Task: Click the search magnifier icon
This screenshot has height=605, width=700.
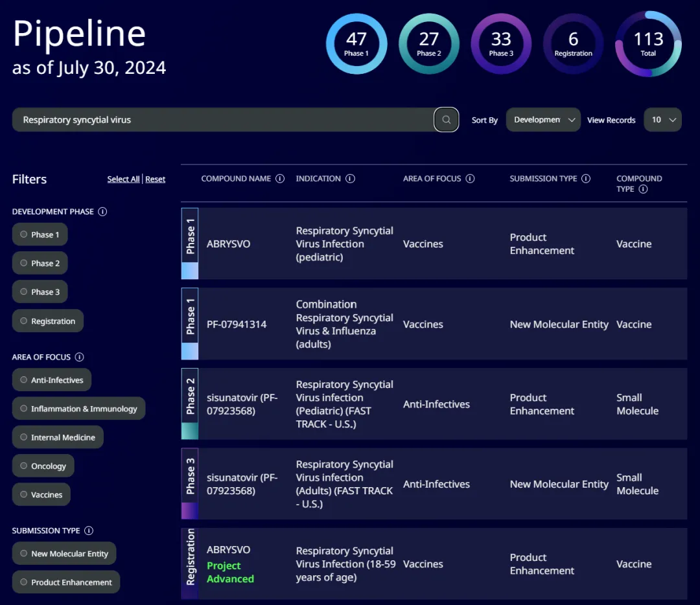Action: coord(446,120)
